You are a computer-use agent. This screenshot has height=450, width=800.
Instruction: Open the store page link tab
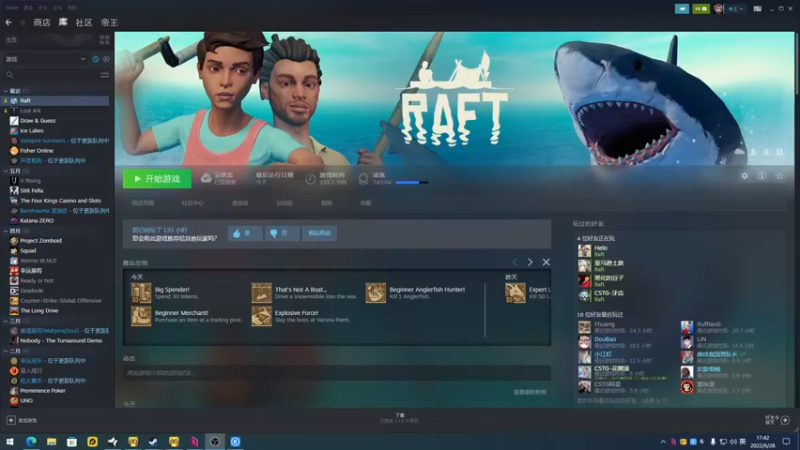pyautogui.click(x=142, y=203)
